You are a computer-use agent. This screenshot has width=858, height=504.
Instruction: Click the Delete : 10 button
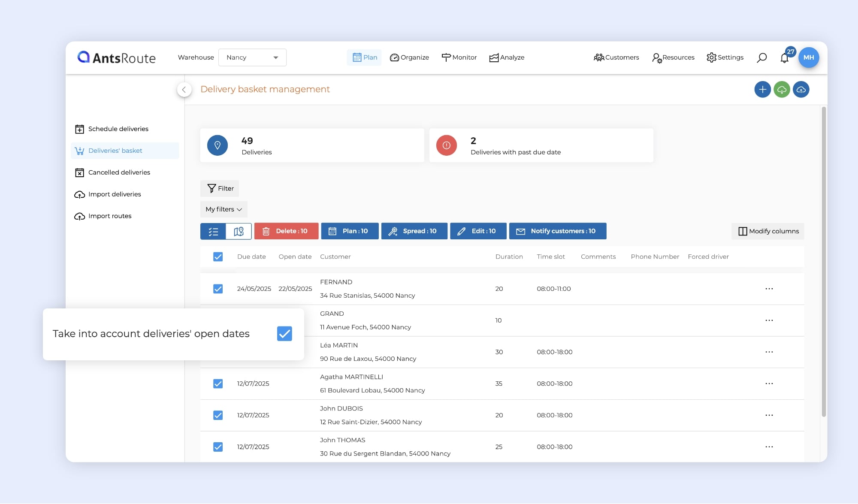[286, 231]
